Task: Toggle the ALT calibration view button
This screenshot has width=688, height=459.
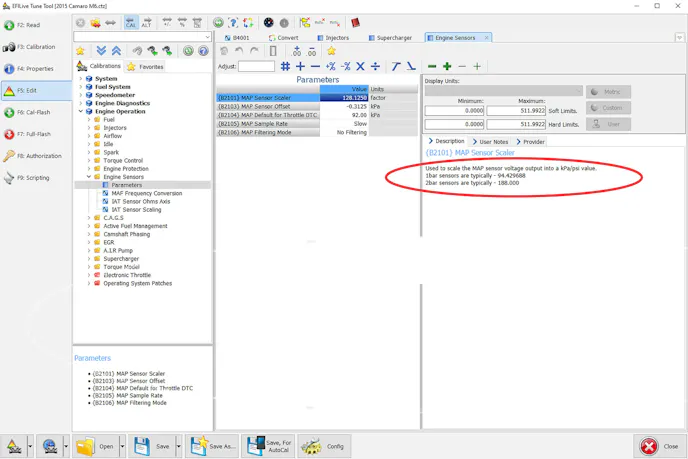Action: click(146, 22)
